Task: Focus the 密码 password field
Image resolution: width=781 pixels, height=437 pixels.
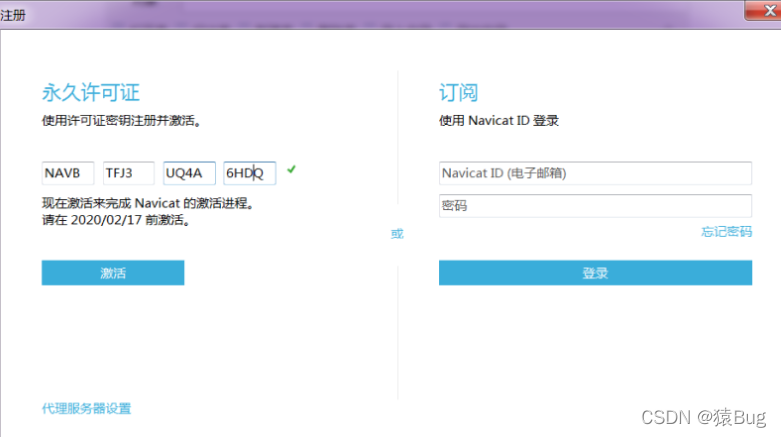Action: click(x=595, y=206)
